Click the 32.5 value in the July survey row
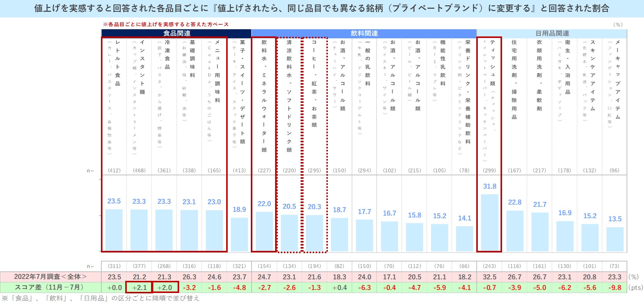644x304 pixels. (x=490, y=277)
